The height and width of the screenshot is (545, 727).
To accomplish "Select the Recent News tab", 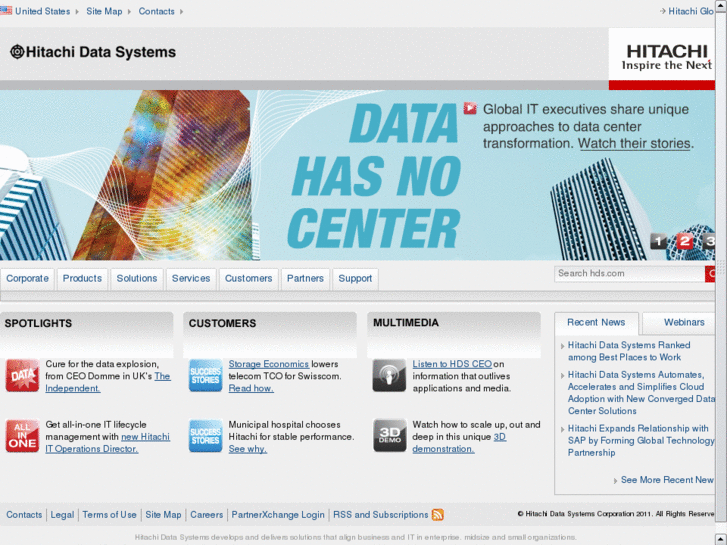I will (x=596, y=322).
